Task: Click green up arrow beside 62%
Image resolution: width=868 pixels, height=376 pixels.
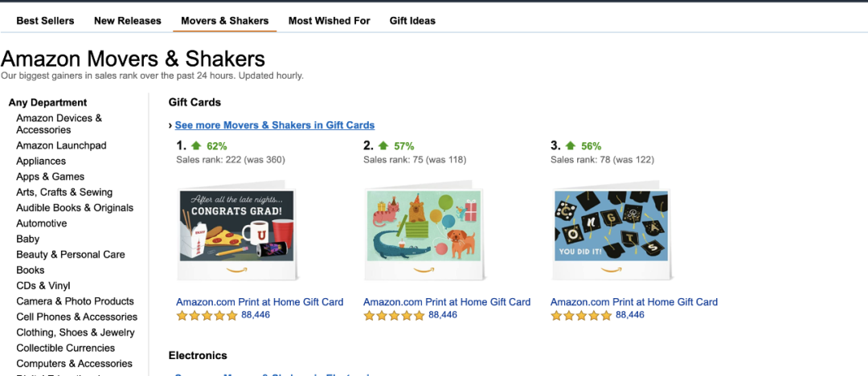Action: coord(196,146)
